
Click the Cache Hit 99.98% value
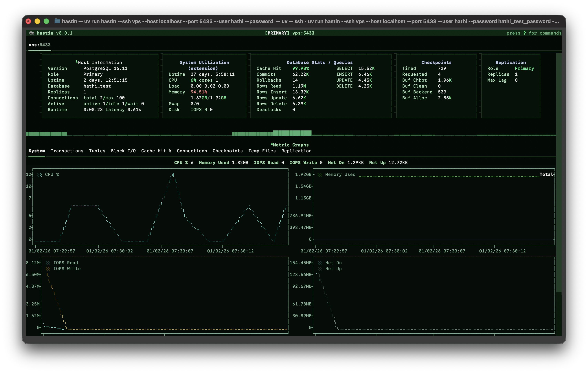pos(301,68)
